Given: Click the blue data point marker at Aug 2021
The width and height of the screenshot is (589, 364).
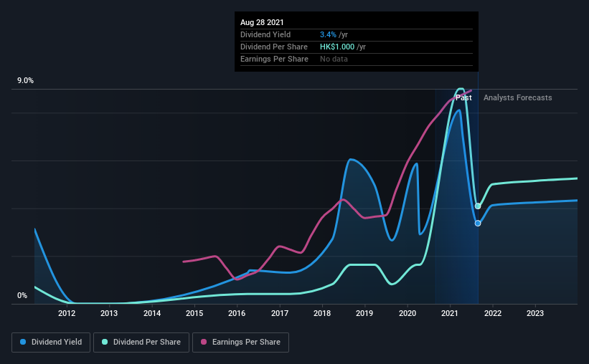Looking at the screenshot, I should click(478, 224).
